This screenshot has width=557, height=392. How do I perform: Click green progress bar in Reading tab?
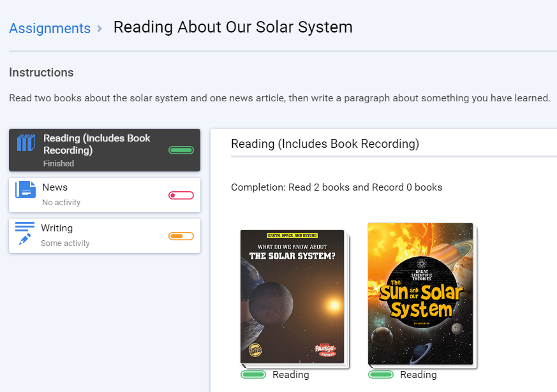tap(181, 150)
